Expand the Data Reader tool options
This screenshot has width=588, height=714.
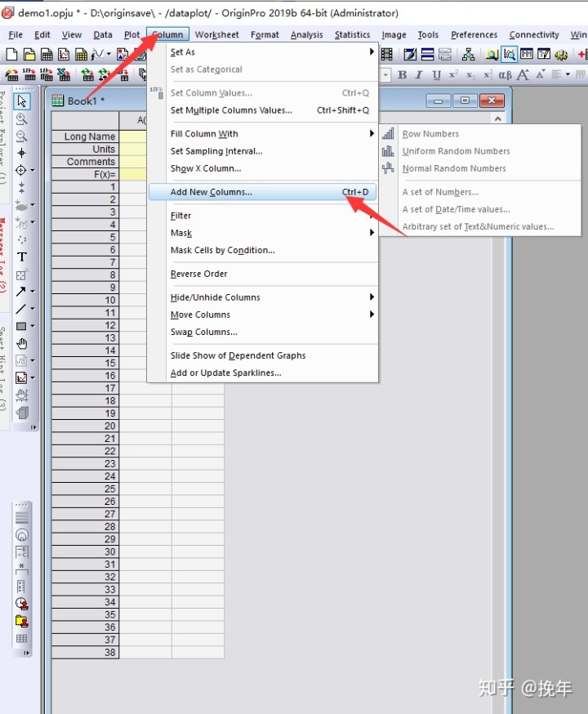click(x=33, y=170)
